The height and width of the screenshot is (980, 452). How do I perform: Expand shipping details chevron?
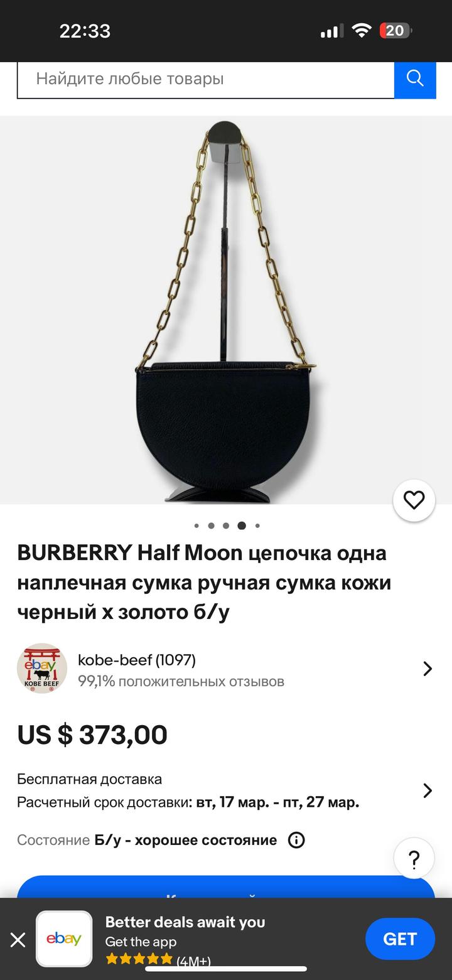428,790
